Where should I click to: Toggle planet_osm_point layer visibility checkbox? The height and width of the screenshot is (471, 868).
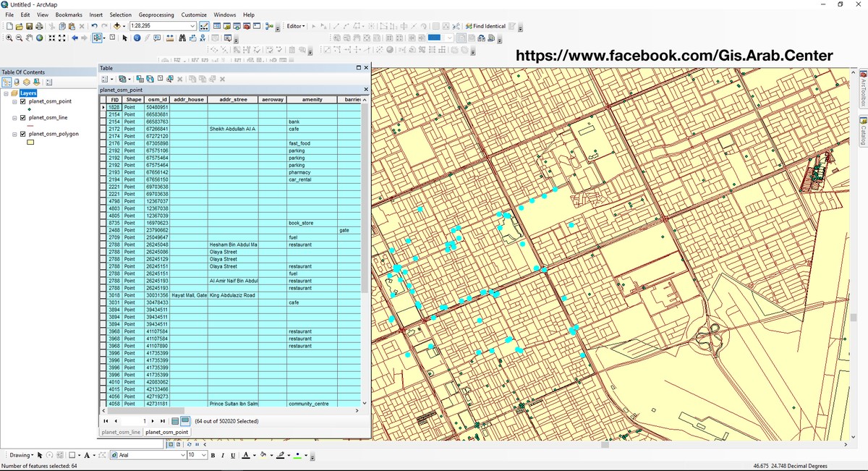[22, 101]
